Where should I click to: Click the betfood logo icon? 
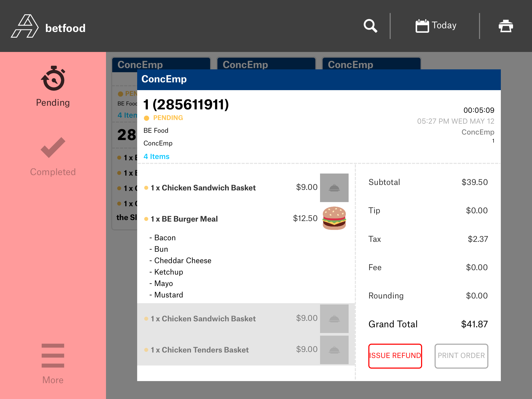tap(25, 26)
